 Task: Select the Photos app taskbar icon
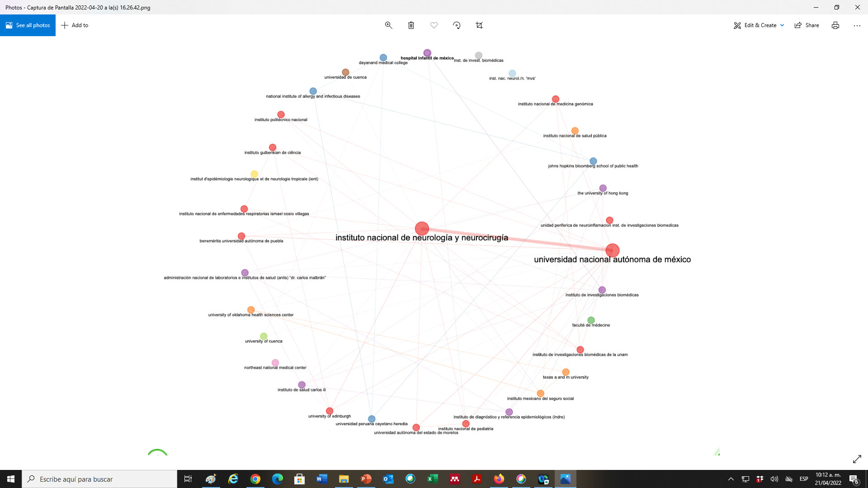point(565,479)
